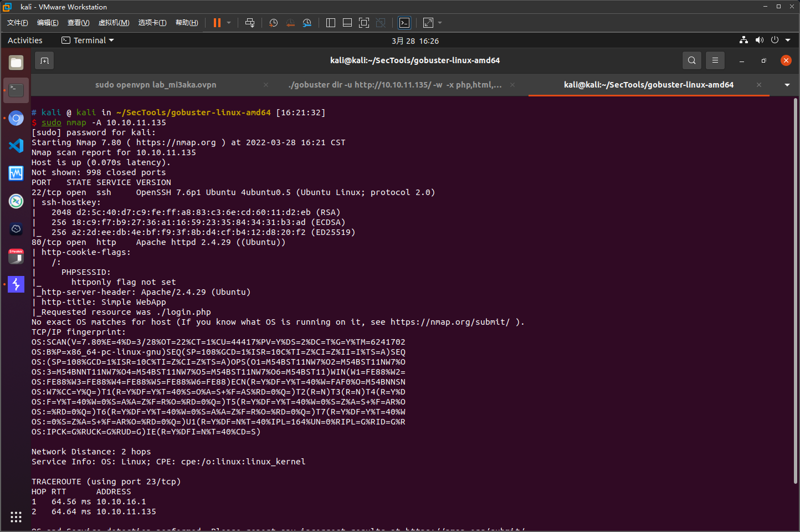
Task: Open the blue monitor graph app in dock
Action: [x=16, y=173]
